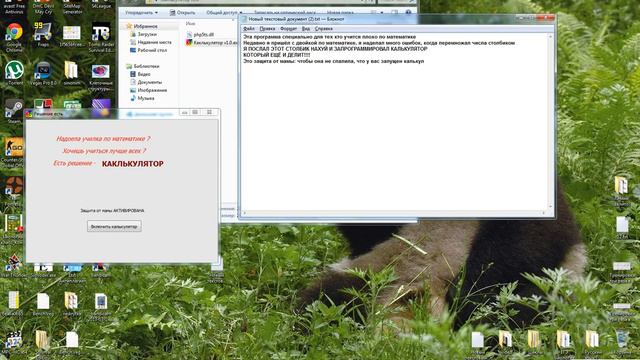Image resolution: width=640 pixels, height=360 pixels.
Task: Open Документы library in Explorer
Action: pyautogui.click(x=146, y=82)
